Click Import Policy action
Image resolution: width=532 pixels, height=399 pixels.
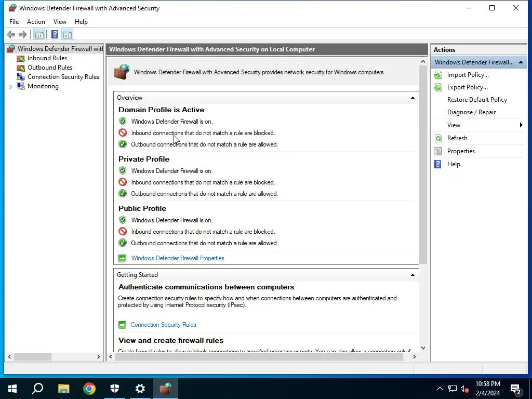[x=468, y=75]
